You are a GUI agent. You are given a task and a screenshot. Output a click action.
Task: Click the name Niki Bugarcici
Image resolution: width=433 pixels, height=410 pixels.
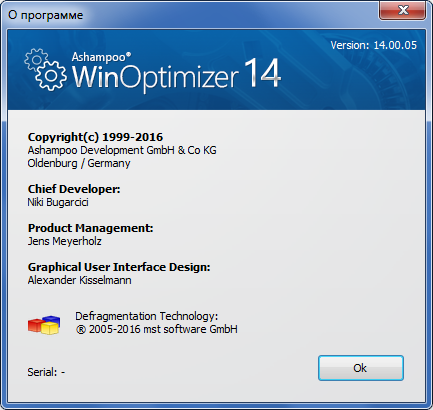tap(58, 202)
